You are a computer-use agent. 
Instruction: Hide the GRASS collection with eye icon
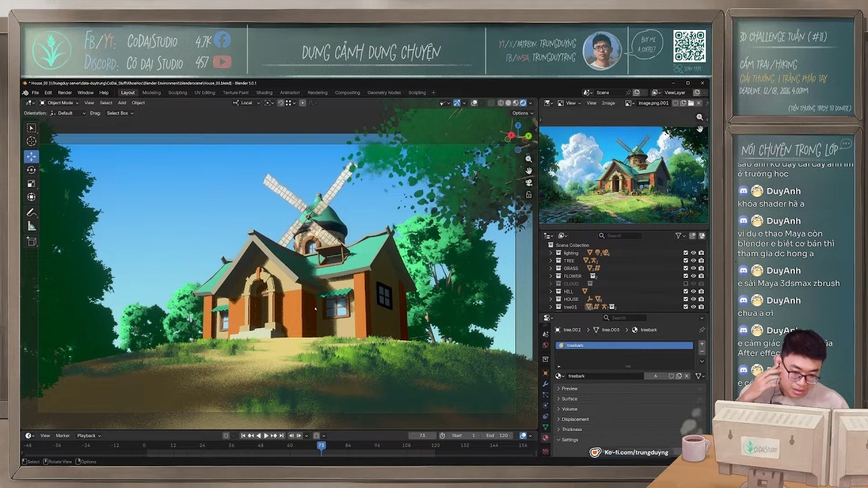point(694,268)
